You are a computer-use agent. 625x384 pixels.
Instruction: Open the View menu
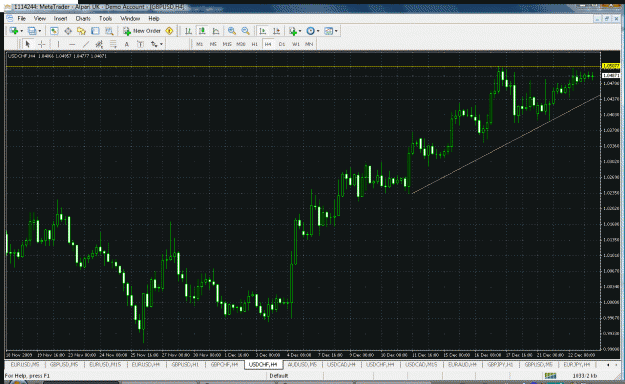[39, 18]
